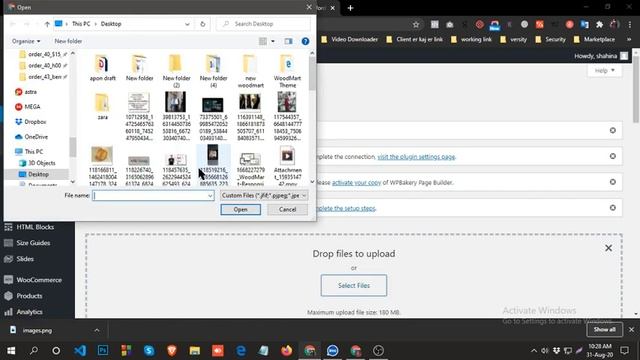Click the New folder button
This screenshot has width=640, height=360.
pos(68,41)
